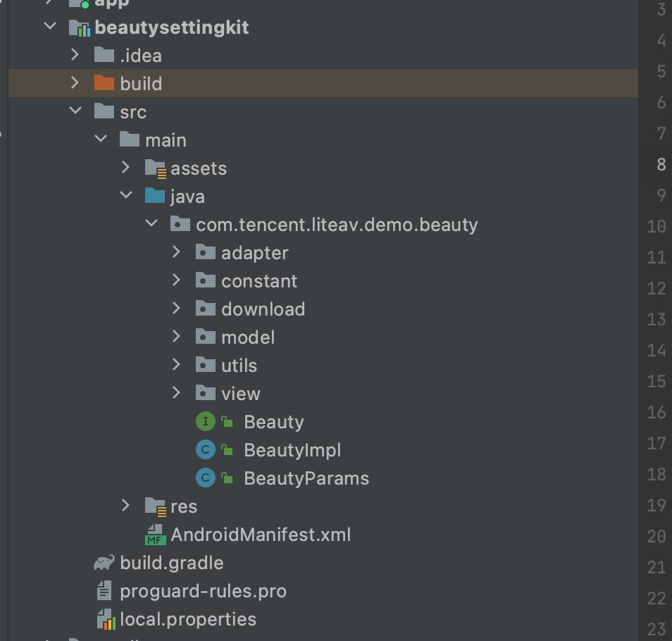The height and width of the screenshot is (641, 672).
Task: Expand the assets folder arrow
Action: 125,168
